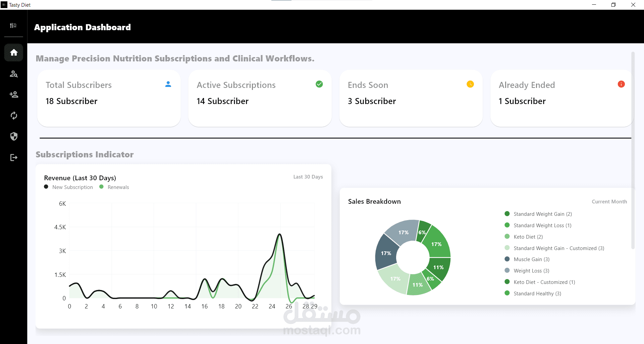This screenshot has height=344, width=644.
Task: Click the 1 Subscriber value
Action: click(522, 101)
